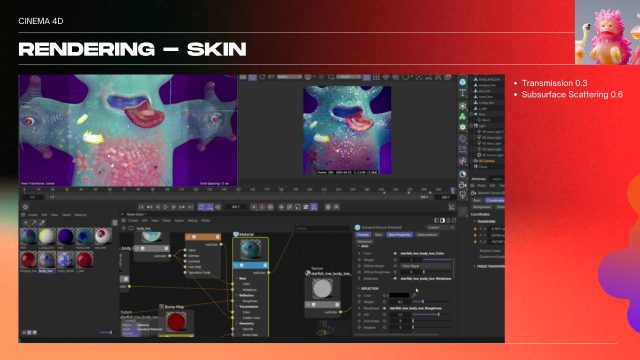Viewport: 640px width, 360px height.
Task: Collapse the TRANSFORM section in Attributes panel
Action: (x=475, y=221)
